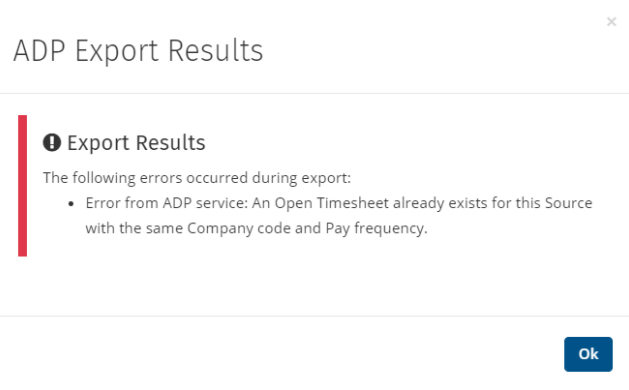Click 'with the same' in the error line
The height and width of the screenshot is (390, 629).
tap(134, 228)
